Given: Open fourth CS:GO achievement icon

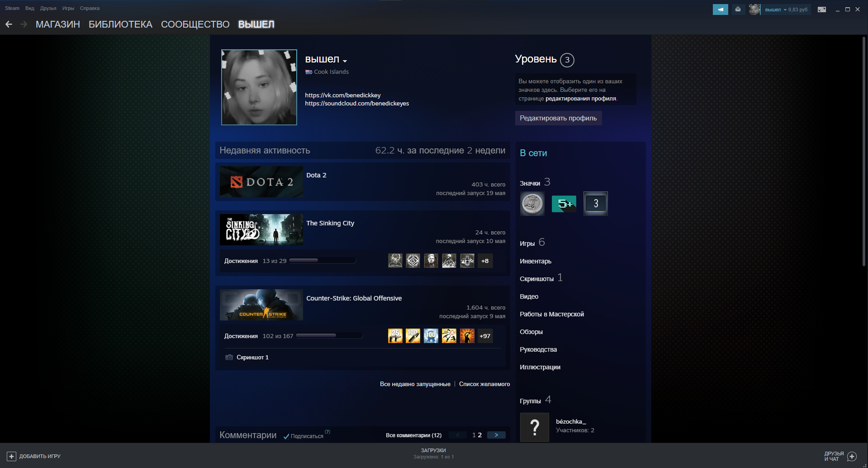Looking at the screenshot, I should 449,336.
